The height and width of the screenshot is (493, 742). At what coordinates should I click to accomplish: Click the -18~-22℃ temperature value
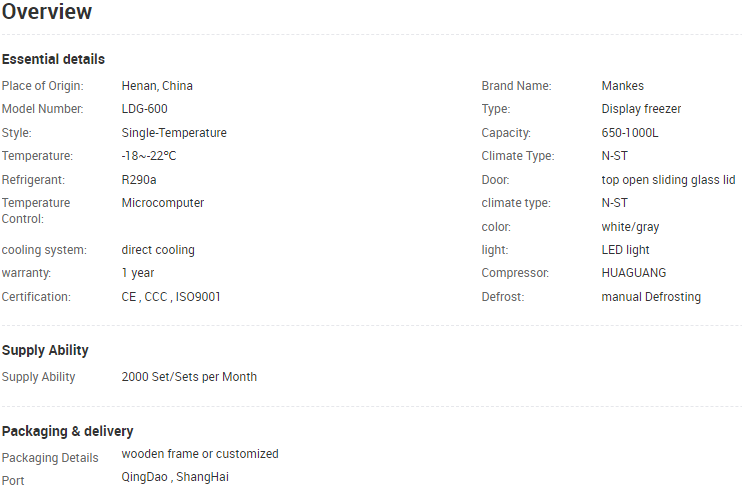click(149, 156)
